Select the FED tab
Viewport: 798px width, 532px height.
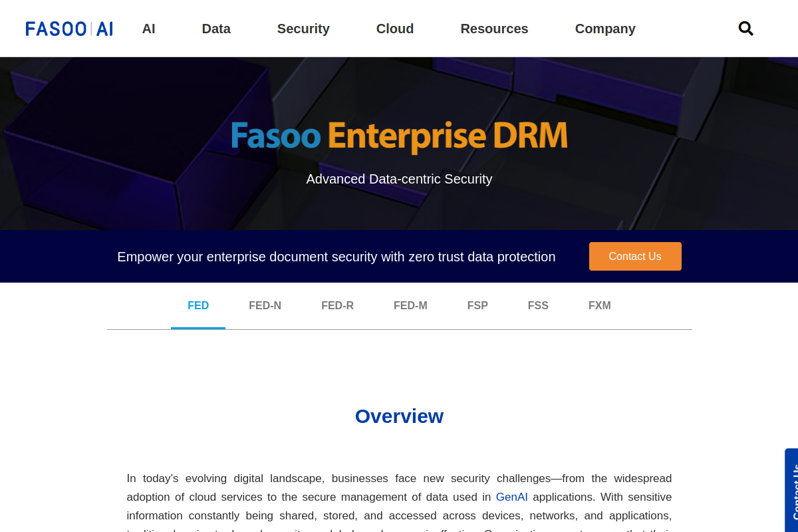[198, 306]
